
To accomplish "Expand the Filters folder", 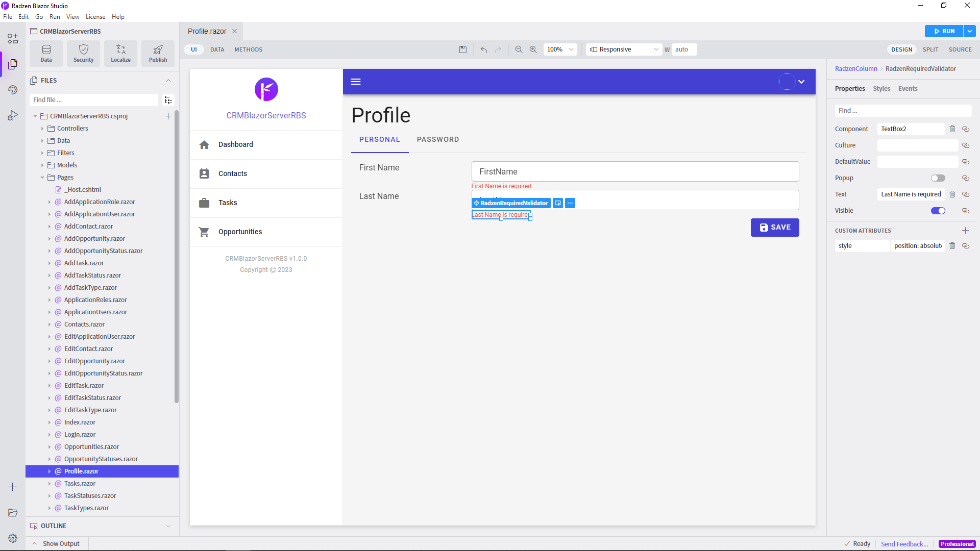I will pyautogui.click(x=42, y=153).
